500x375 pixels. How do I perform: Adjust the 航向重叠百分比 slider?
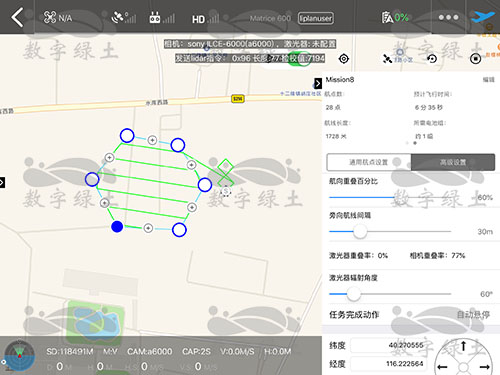click(x=390, y=197)
